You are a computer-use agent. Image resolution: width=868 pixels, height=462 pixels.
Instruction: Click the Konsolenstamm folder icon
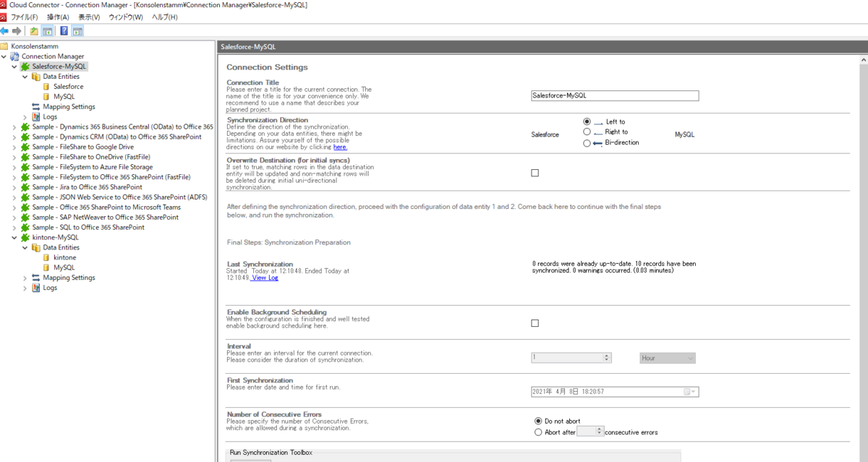pyautogui.click(x=4, y=46)
